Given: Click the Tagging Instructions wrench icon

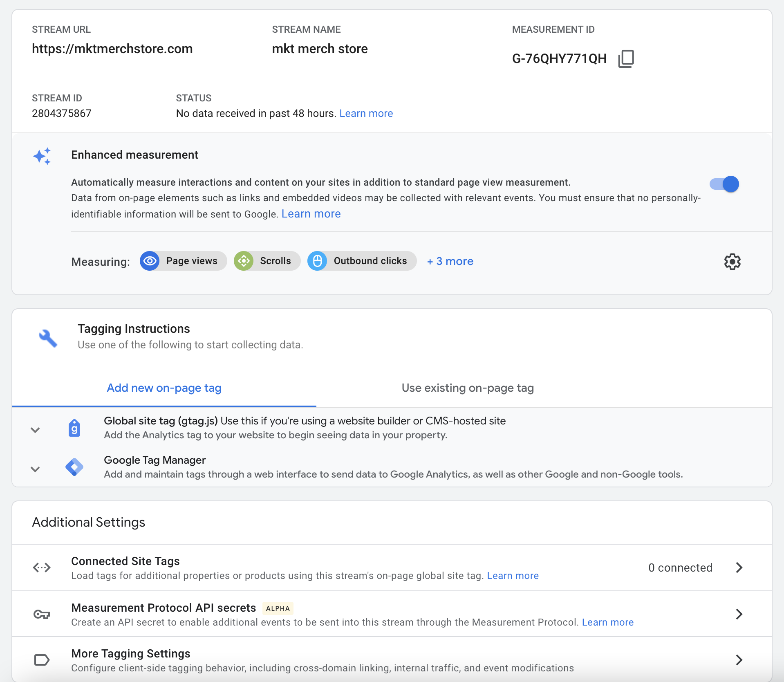Looking at the screenshot, I should [48, 337].
